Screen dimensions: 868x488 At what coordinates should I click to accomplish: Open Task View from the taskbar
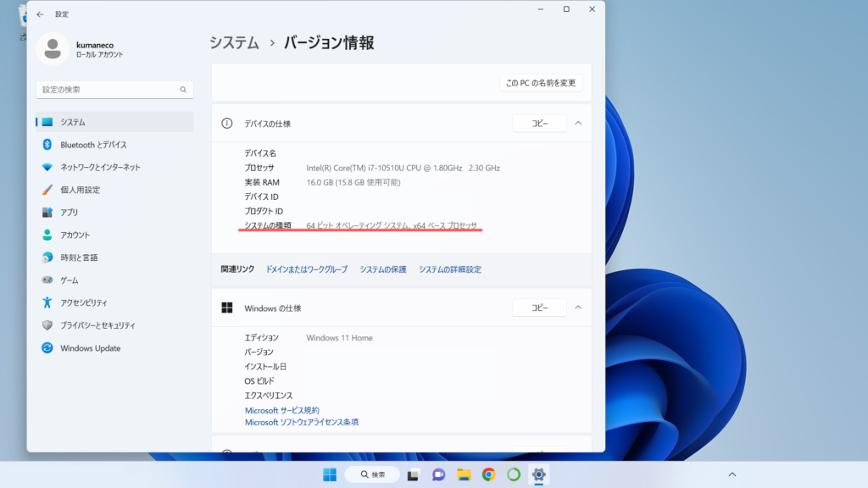pyautogui.click(x=413, y=474)
